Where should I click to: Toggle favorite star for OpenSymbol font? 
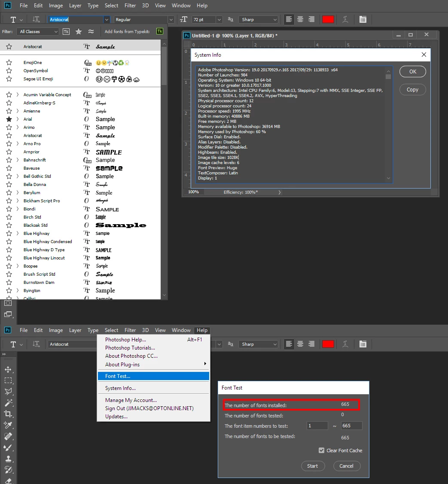coord(9,71)
